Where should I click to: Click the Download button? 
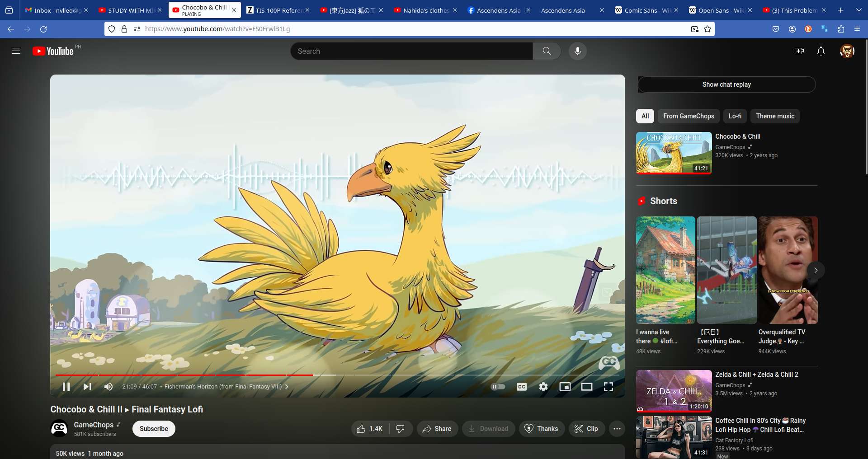click(488, 429)
